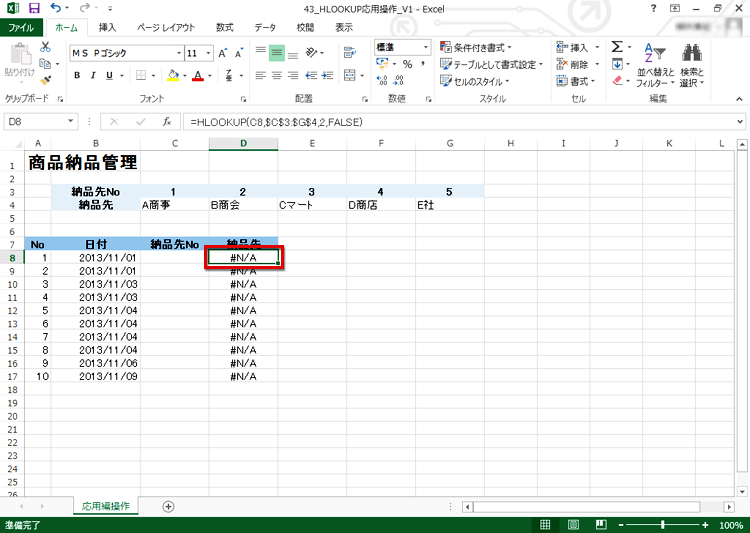Screen dimensions: 750x533
Task: Paste using the clipboard 貼り付け icon
Action: point(20,60)
